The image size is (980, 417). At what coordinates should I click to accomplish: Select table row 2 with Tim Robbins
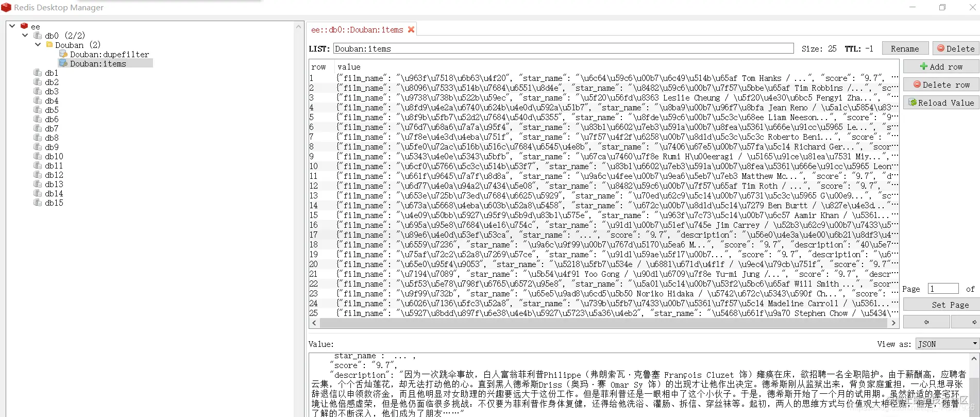(x=604, y=88)
